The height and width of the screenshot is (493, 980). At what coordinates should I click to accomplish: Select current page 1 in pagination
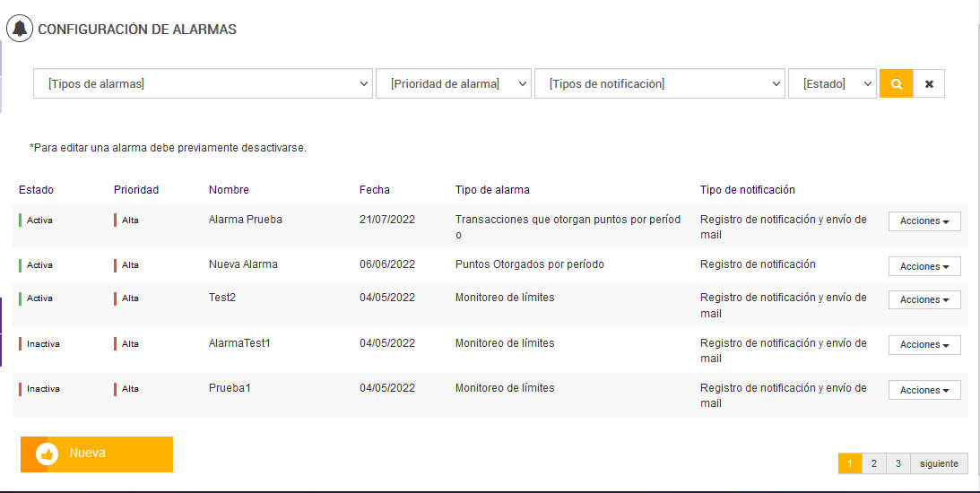tap(849, 463)
